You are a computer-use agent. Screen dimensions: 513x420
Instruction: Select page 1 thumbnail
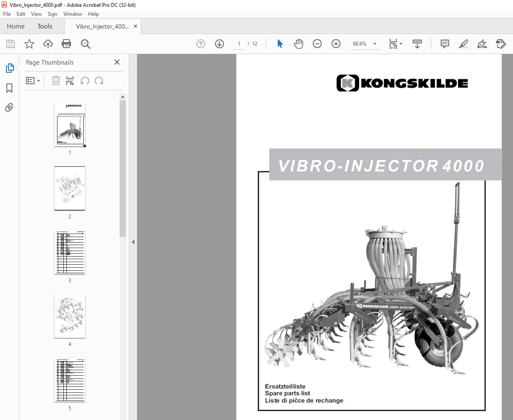[x=70, y=125]
